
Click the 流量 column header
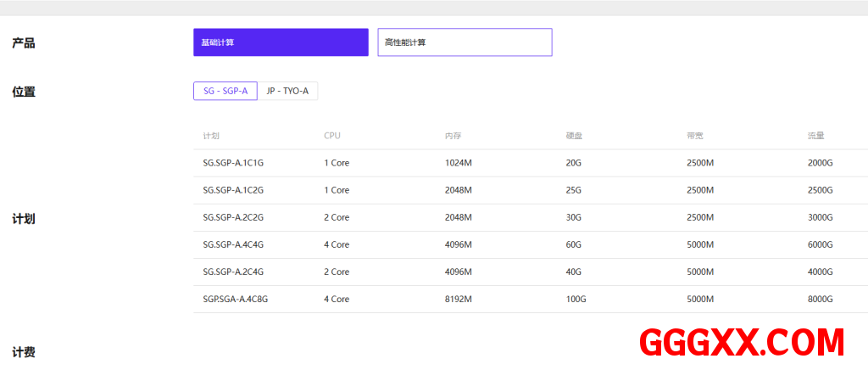pos(816,136)
